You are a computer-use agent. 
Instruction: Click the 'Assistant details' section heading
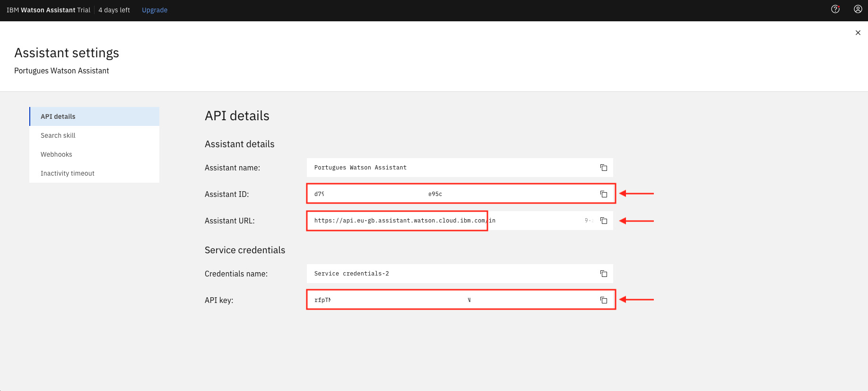[240, 144]
